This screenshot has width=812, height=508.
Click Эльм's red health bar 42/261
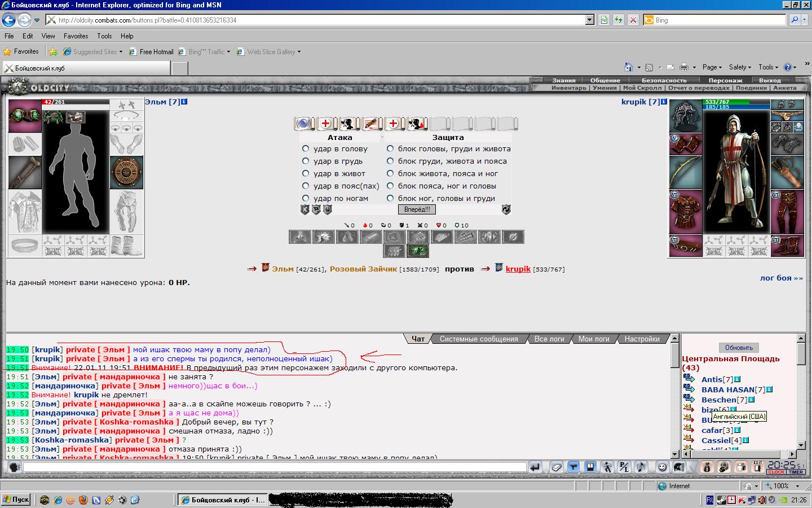75,102
